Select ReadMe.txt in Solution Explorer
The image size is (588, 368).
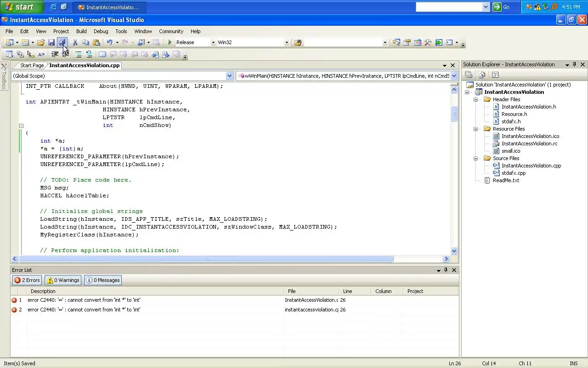coord(506,180)
